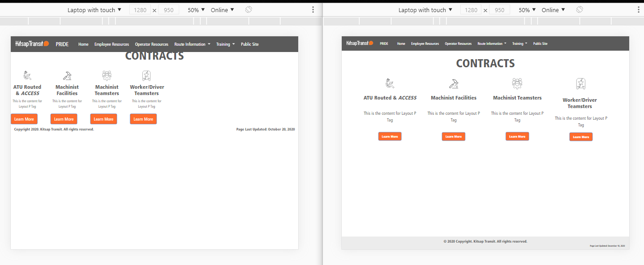644x265 pixels.
Task: Click the Machinist Teamsters gear icon in right page
Action: click(517, 83)
